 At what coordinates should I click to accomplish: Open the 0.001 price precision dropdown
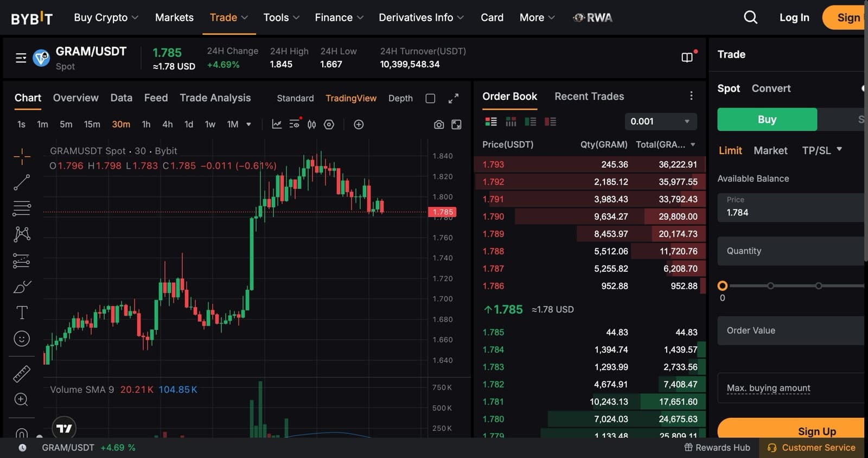tap(660, 122)
